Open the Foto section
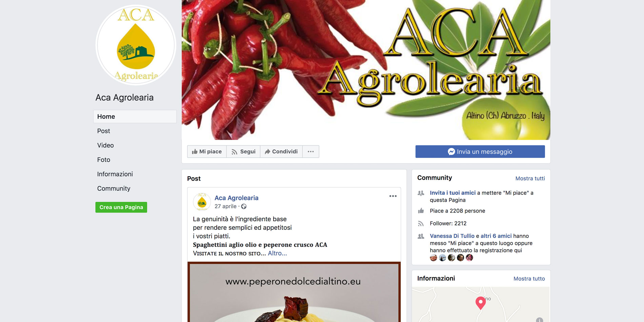Image resolution: width=644 pixels, height=322 pixels. pyautogui.click(x=104, y=160)
